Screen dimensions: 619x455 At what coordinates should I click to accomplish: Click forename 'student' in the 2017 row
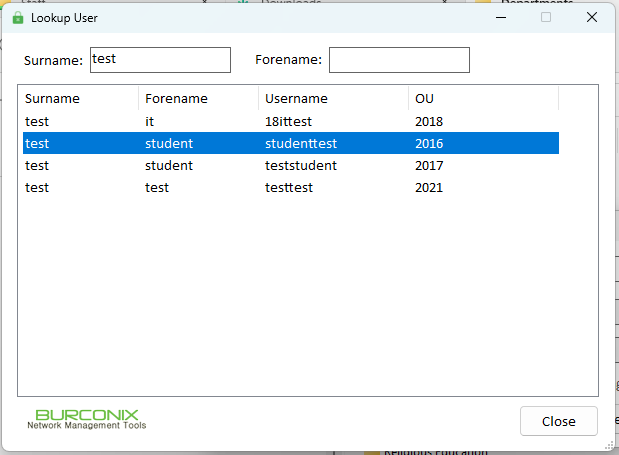coord(169,165)
